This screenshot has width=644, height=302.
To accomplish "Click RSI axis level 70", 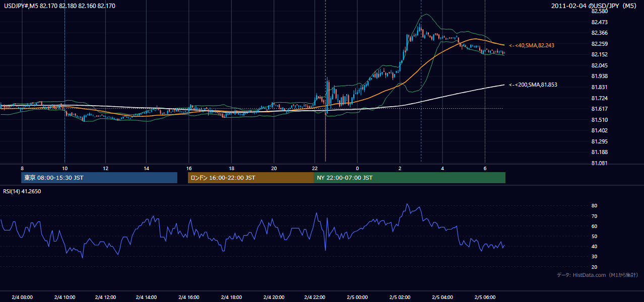I will click(x=594, y=216).
